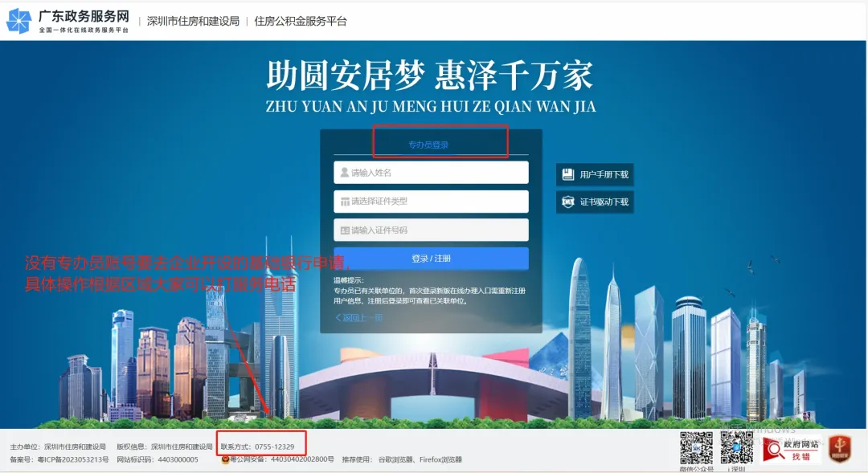Click the 网站标识码: 4403000005 text

(158, 459)
